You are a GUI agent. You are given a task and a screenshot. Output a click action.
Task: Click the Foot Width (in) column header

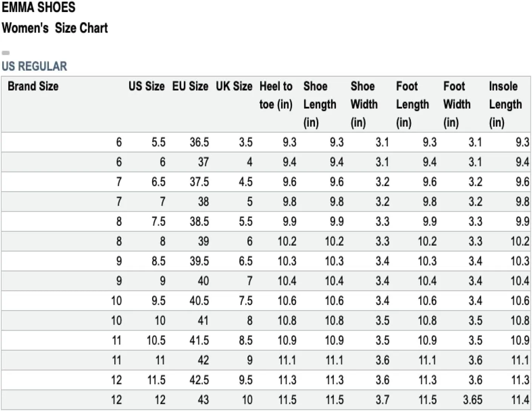tap(457, 104)
